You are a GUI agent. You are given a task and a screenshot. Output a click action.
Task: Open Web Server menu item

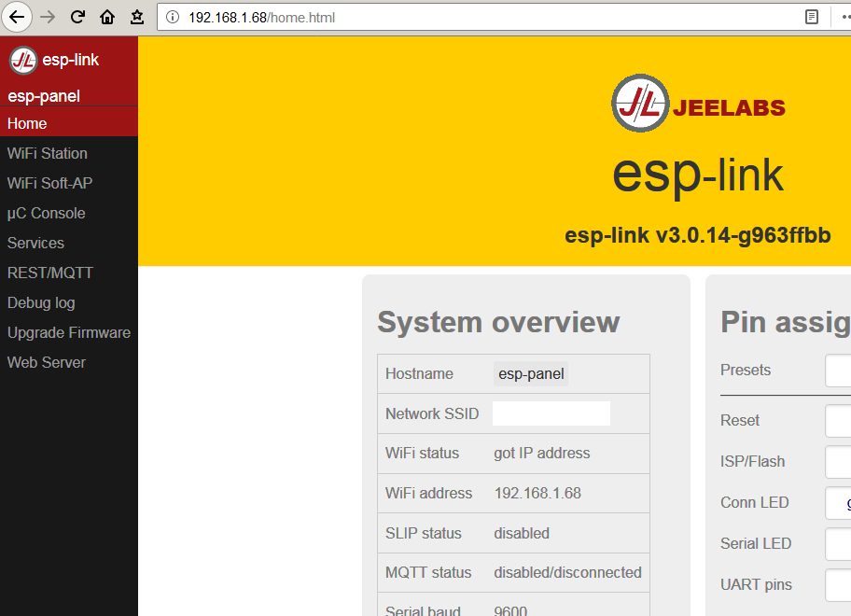(69, 362)
